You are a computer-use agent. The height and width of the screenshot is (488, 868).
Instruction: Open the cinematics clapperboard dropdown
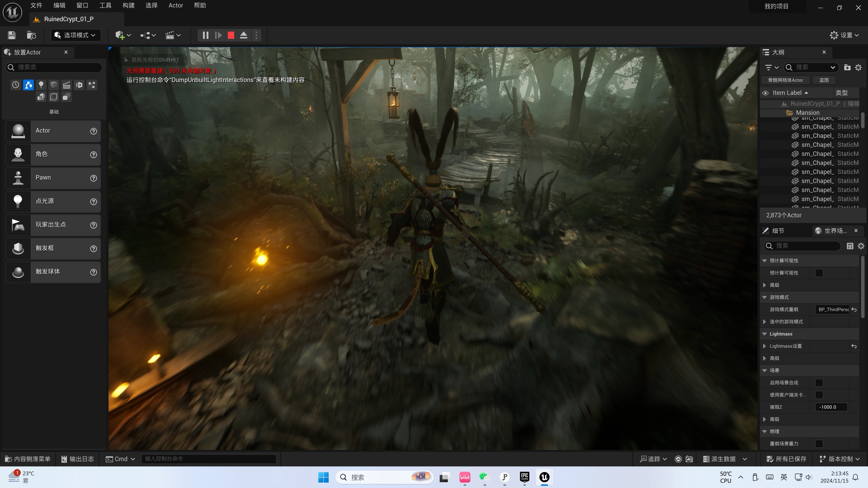(x=173, y=35)
